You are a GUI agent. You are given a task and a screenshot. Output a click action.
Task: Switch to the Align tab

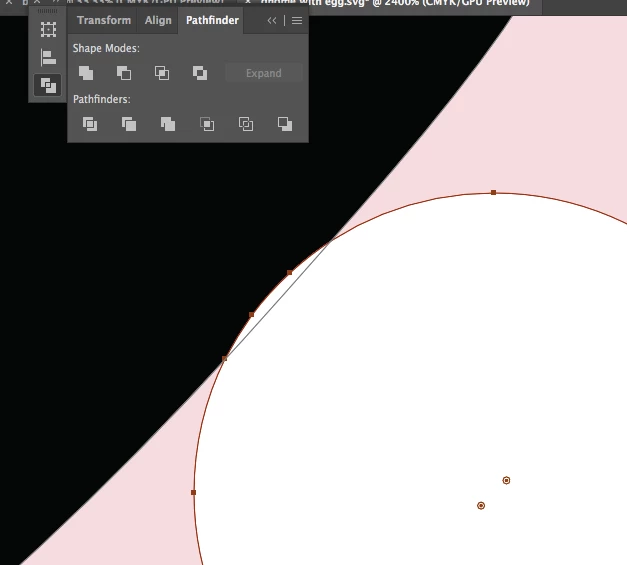point(158,20)
